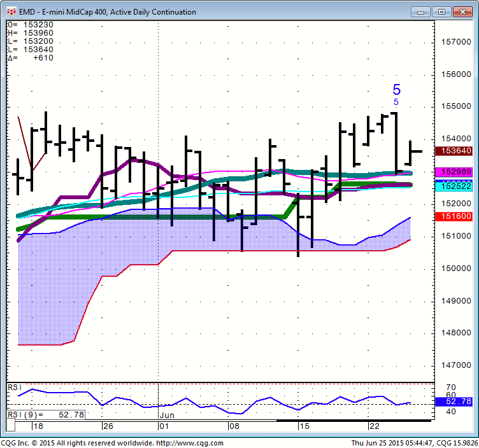Select the 153640 last price marker
Screen dimensions: 479x448
point(453,151)
